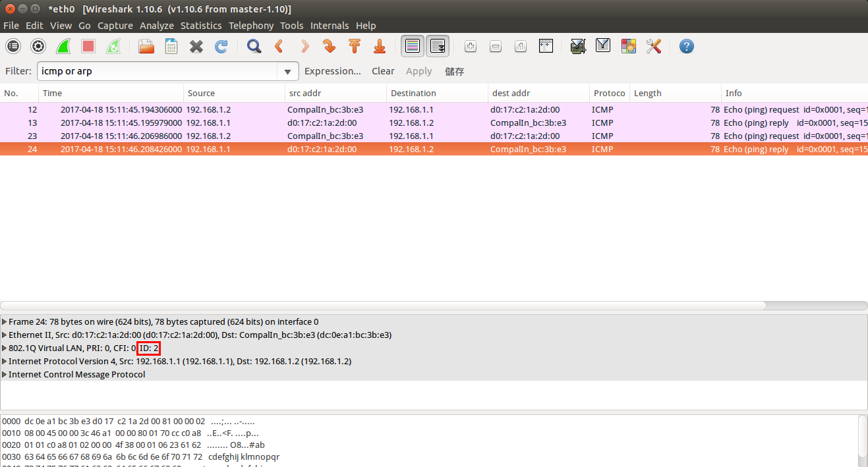The height and width of the screenshot is (467, 868).
Task: Open the Tools menu
Action: coord(292,26)
